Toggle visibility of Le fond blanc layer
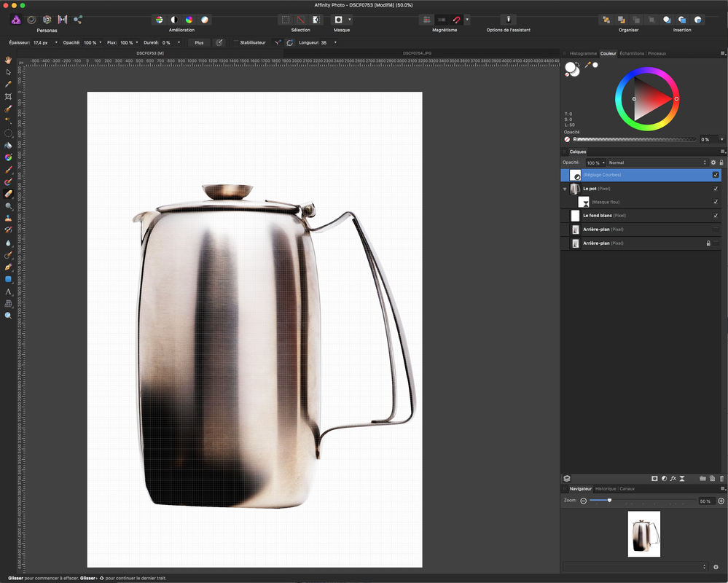The height and width of the screenshot is (583, 728). pyautogui.click(x=716, y=216)
